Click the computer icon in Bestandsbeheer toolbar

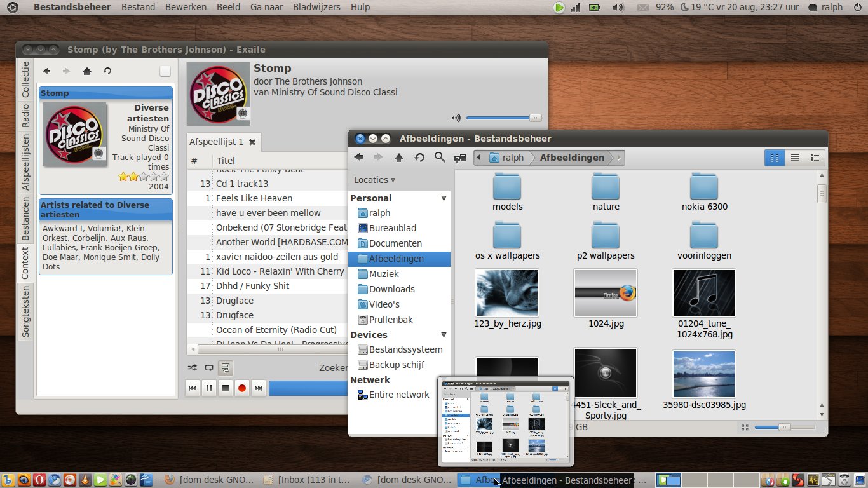459,158
